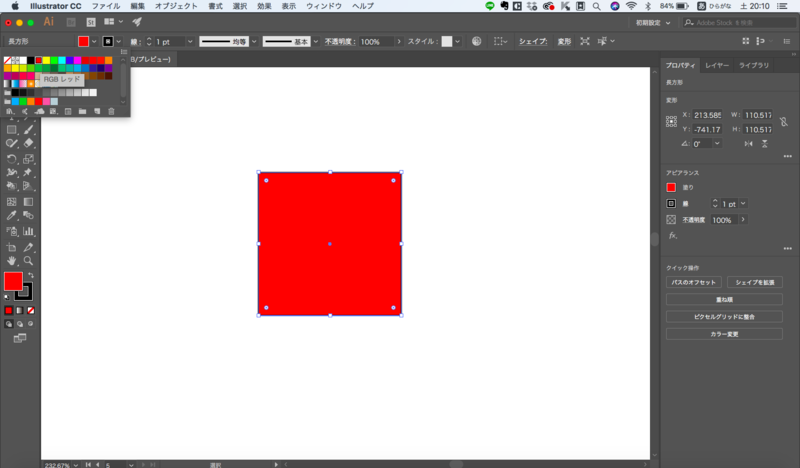Open the Adobe Stock St icon
This screenshot has width=800, height=468.
pyautogui.click(x=91, y=22)
